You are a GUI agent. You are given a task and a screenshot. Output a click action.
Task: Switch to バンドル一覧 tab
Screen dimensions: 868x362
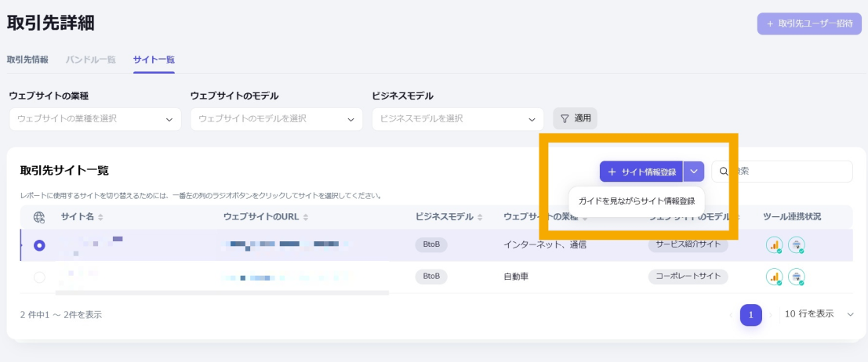click(90, 60)
